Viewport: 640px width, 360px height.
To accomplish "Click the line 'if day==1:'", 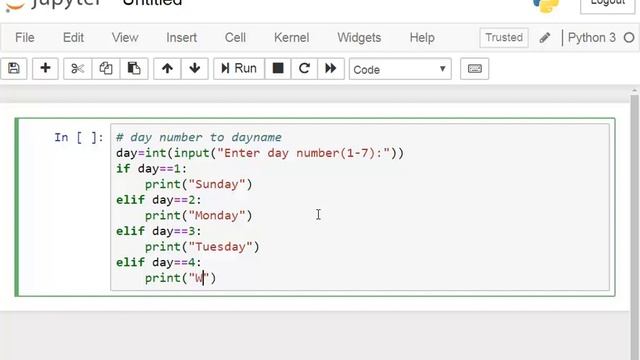I will [151, 169].
